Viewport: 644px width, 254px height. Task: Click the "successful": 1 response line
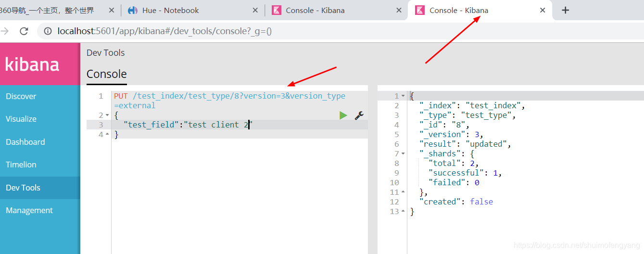pos(465,173)
